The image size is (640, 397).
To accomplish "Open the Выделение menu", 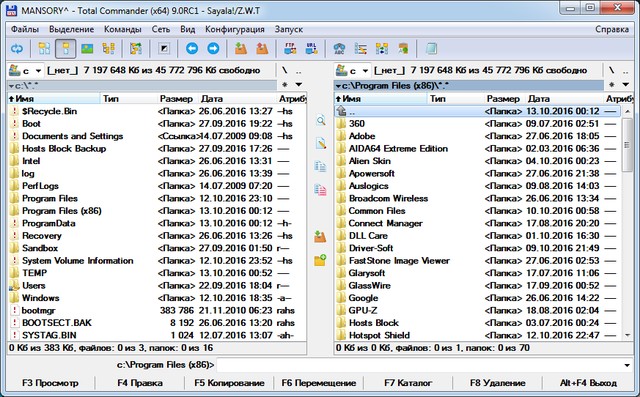I will tap(71, 29).
